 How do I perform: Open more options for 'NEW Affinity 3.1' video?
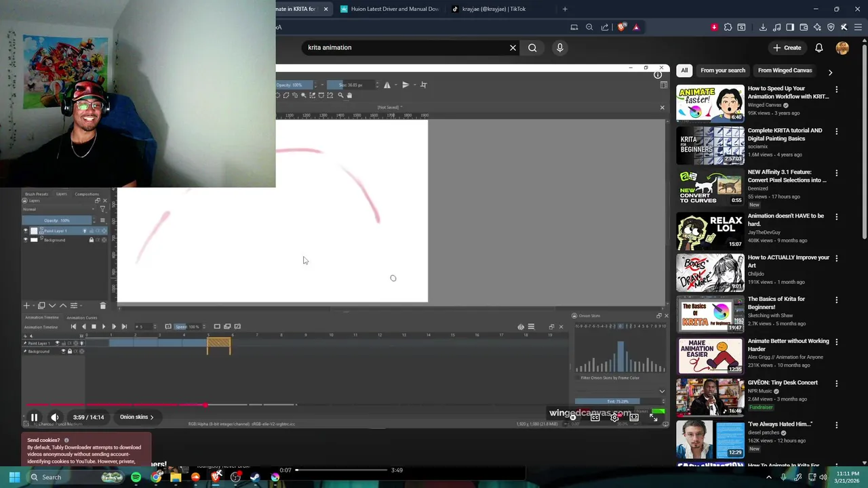pyautogui.click(x=836, y=174)
